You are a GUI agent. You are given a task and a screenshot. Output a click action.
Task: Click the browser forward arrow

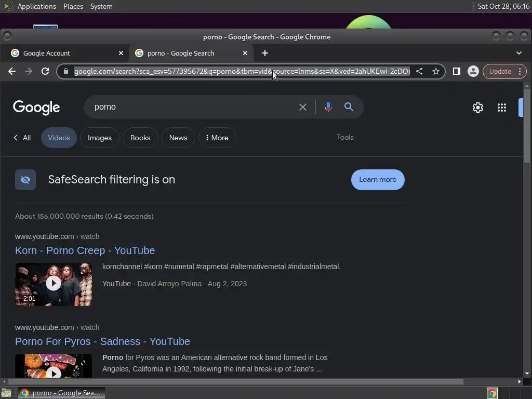29,71
